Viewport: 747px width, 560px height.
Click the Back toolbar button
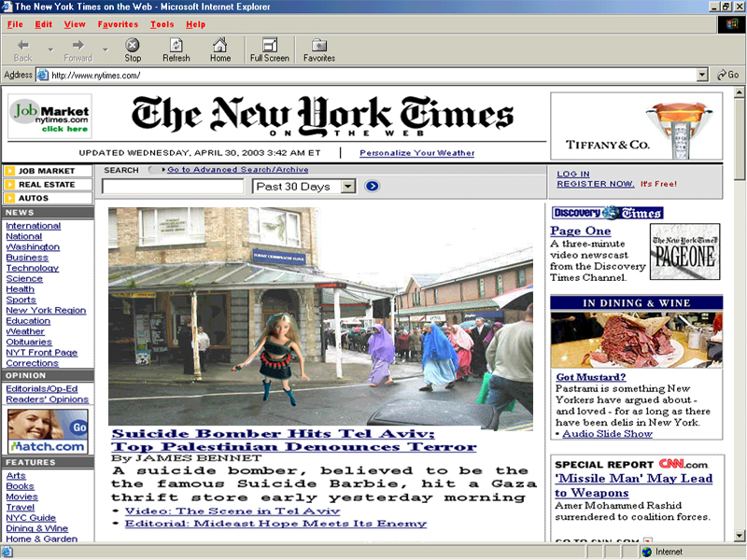point(23,49)
